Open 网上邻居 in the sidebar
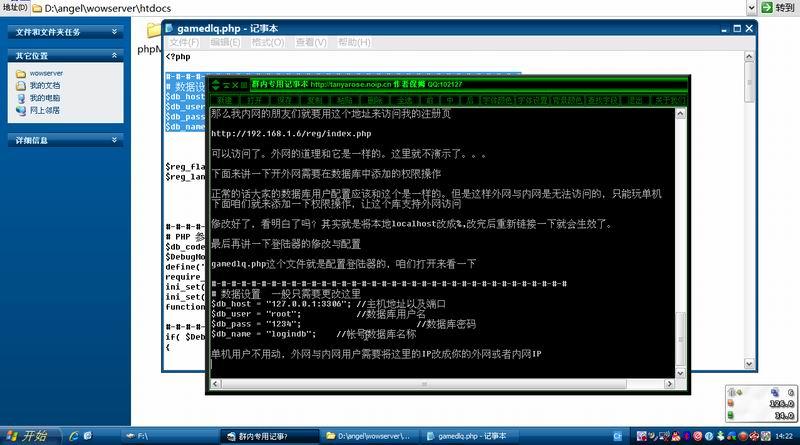Image resolution: width=800 pixels, height=445 pixels. click(x=44, y=110)
